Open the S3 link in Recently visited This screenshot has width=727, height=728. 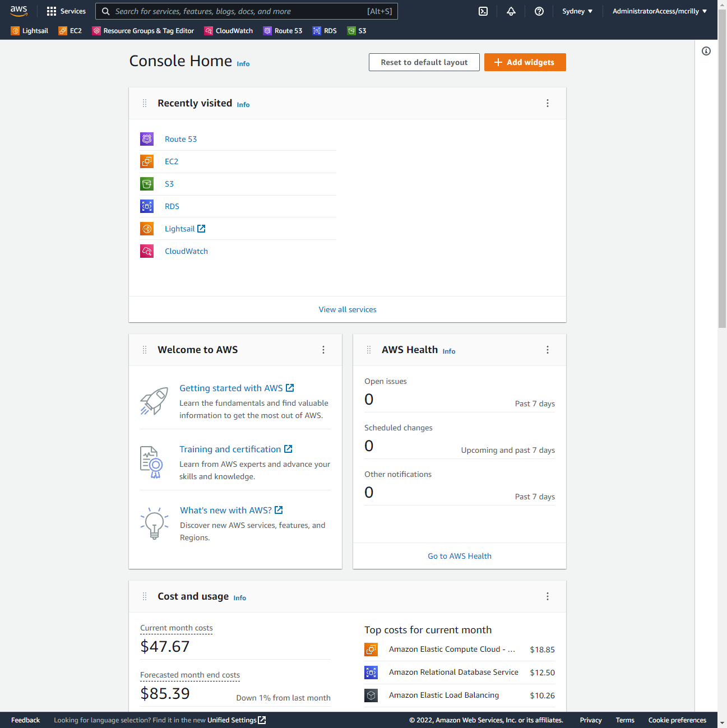169,184
